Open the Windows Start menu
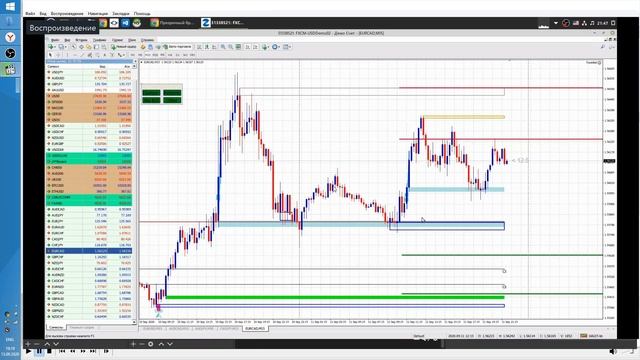 [10, 6]
